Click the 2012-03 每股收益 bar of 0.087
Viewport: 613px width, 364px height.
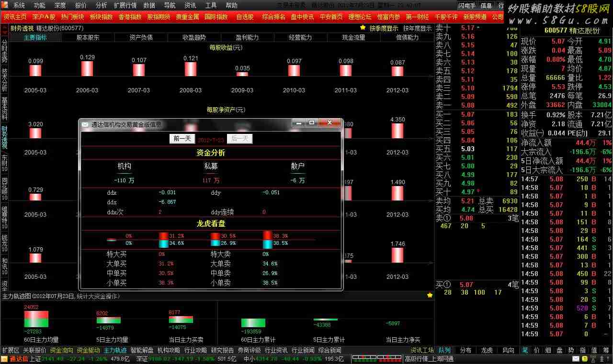(x=397, y=71)
